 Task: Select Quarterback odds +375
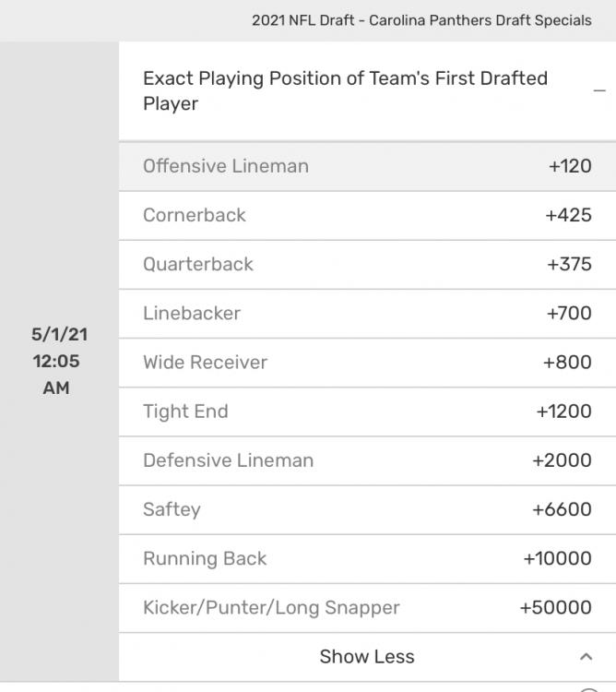point(367,265)
